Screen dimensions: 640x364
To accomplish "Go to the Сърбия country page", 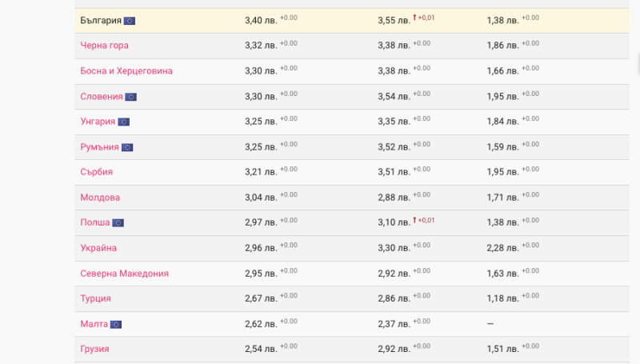I will pyautogui.click(x=96, y=172).
